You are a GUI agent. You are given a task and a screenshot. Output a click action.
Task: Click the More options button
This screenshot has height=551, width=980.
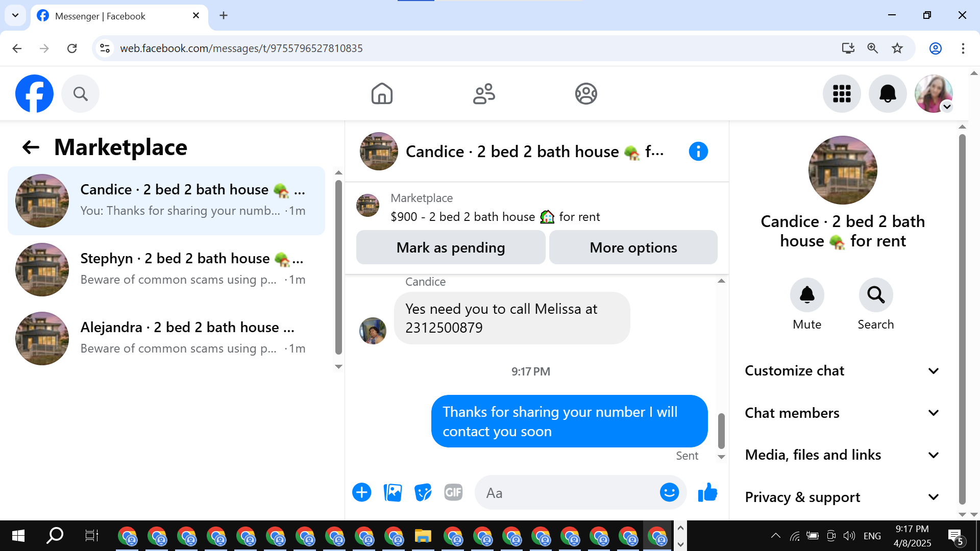633,247
